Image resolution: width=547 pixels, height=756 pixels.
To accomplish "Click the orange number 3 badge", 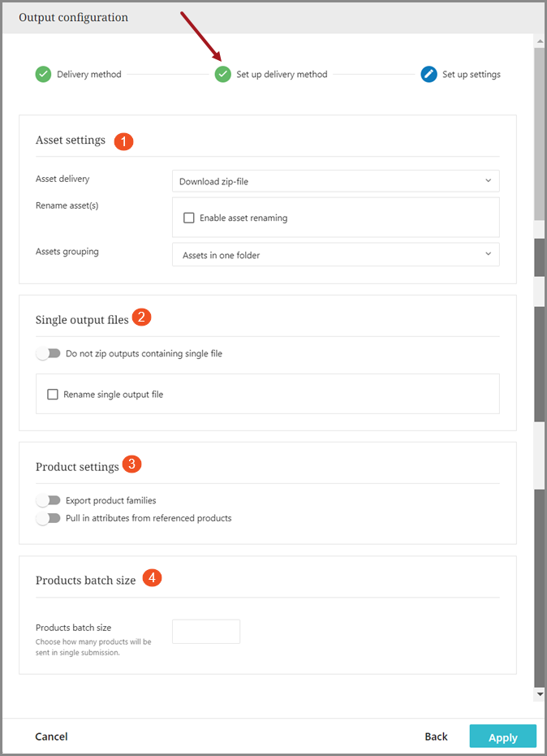I will (131, 465).
